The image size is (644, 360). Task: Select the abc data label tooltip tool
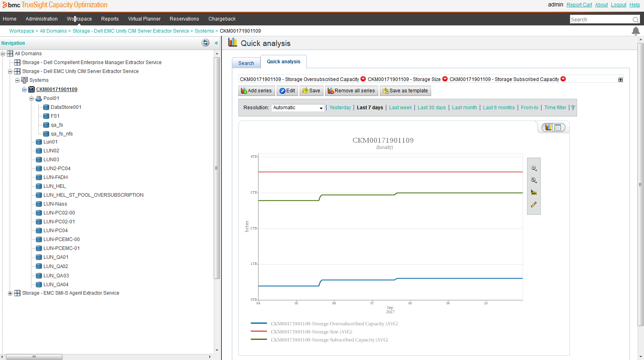[x=534, y=192]
